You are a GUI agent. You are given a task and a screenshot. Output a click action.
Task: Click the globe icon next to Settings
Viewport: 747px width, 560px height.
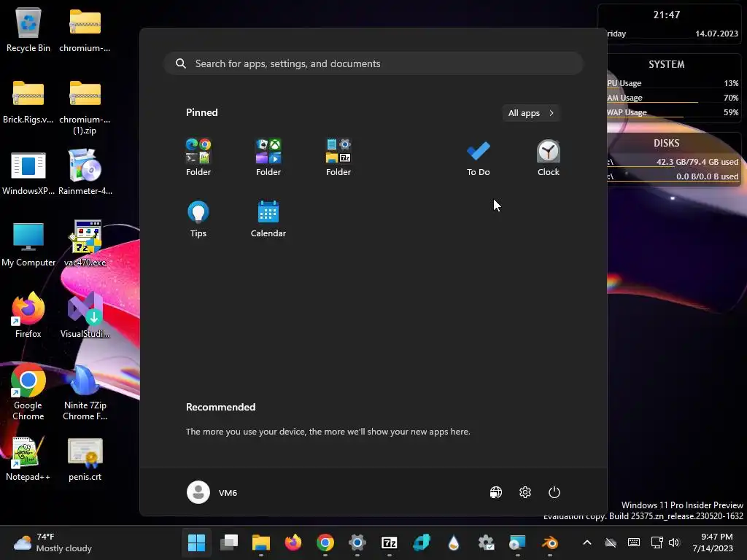pos(496,492)
